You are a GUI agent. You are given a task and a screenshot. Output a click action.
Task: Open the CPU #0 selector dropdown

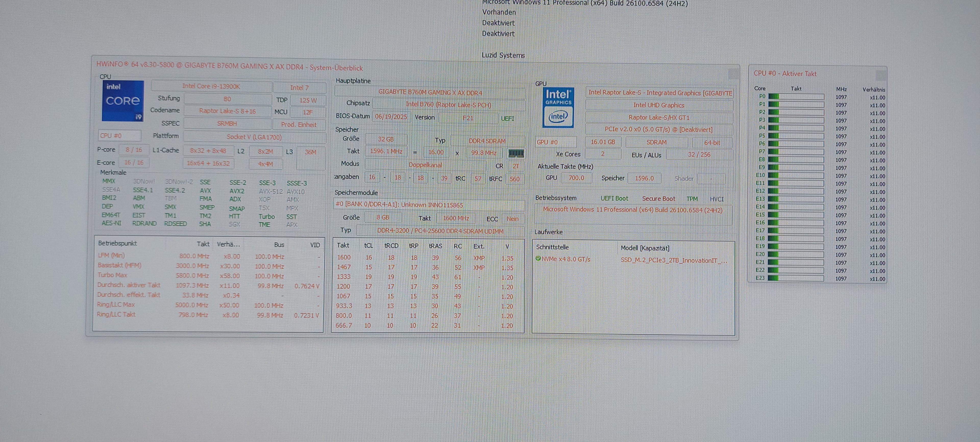pyautogui.click(x=119, y=135)
